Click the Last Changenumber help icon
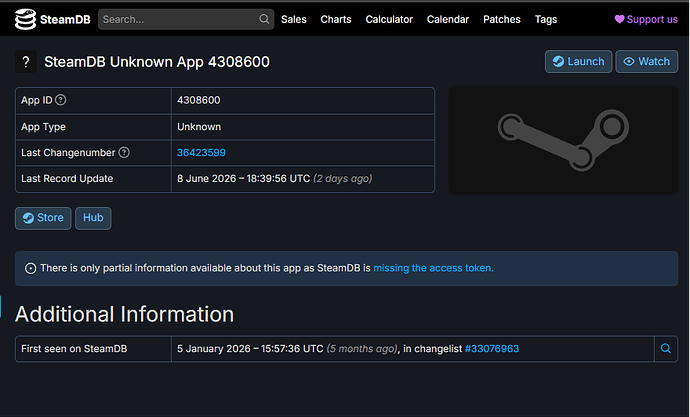Viewport: 690px width, 417px height. click(x=124, y=152)
